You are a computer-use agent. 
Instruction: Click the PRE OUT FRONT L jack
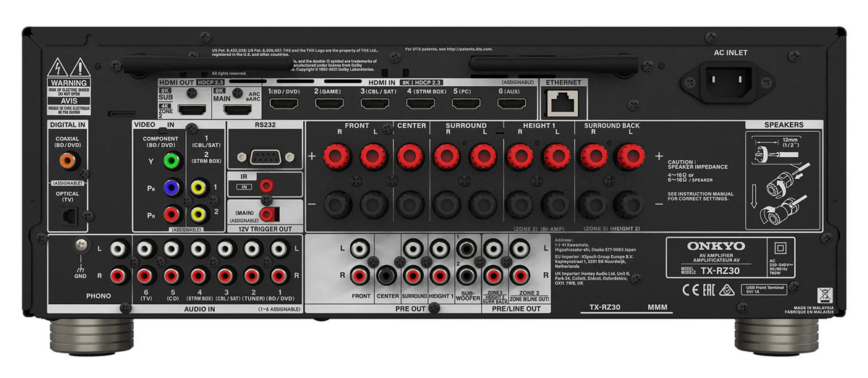(360, 249)
